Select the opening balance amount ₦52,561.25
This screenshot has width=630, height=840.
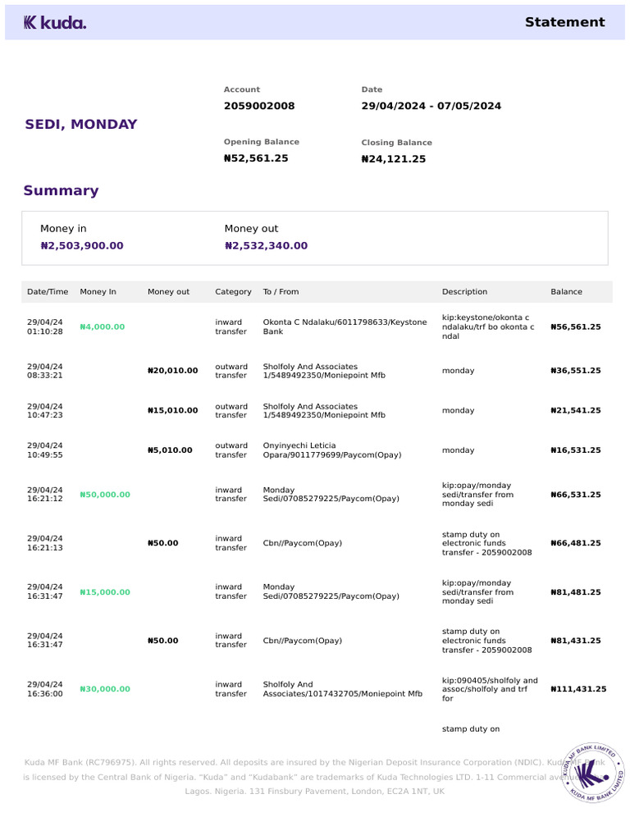pyautogui.click(x=256, y=158)
